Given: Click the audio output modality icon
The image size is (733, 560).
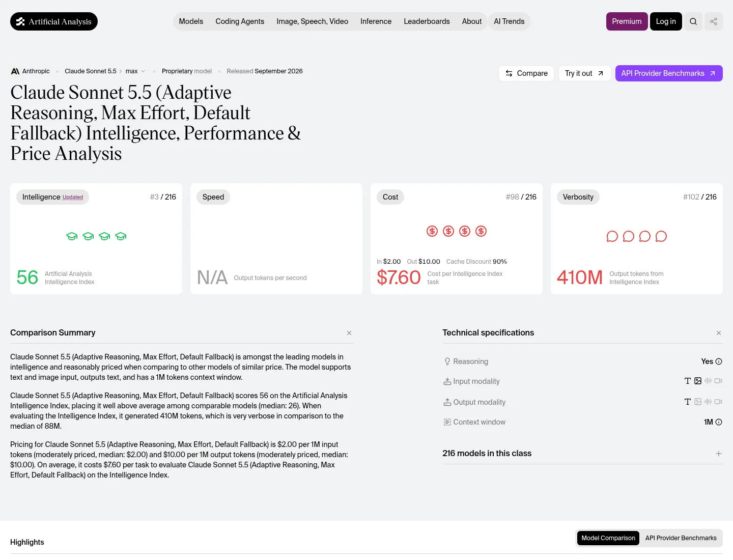Looking at the screenshot, I should pos(708,402).
